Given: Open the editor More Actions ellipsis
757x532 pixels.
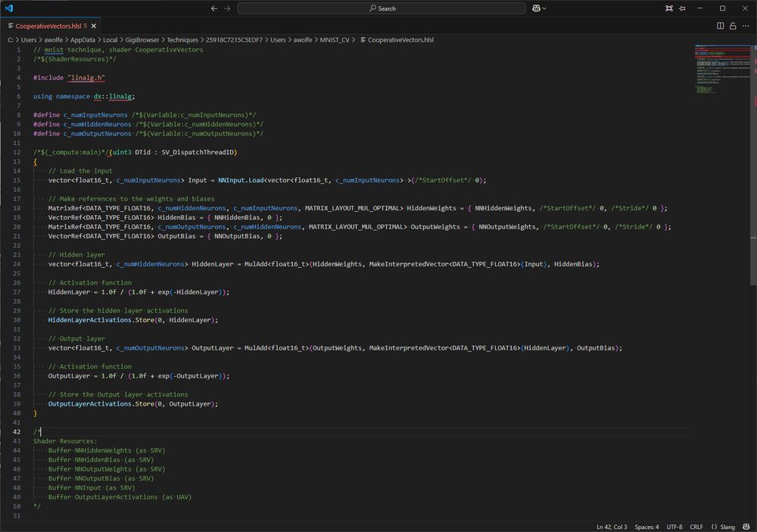Looking at the screenshot, I should [x=746, y=26].
